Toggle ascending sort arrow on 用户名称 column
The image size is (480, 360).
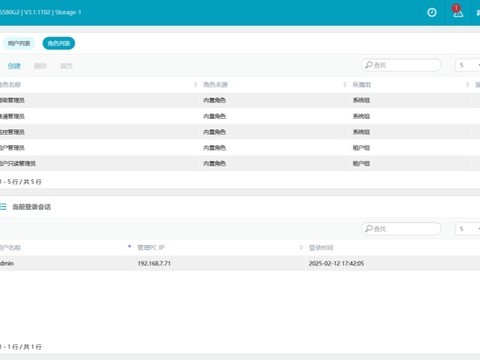tap(129, 246)
